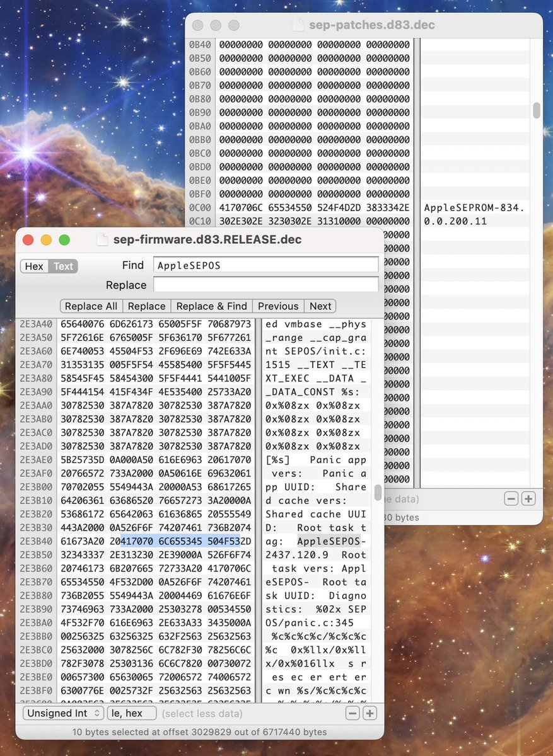The height and width of the screenshot is (756, 553).
Task: Click the minus icon in the sep-patches window
Action: click(x=511, y=498)
